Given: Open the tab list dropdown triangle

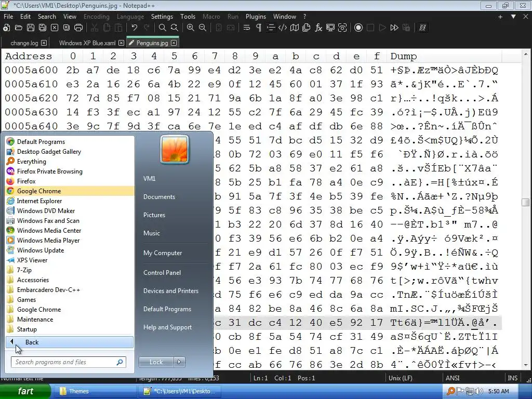Looking at the screenshot, I should click(513, 16).
